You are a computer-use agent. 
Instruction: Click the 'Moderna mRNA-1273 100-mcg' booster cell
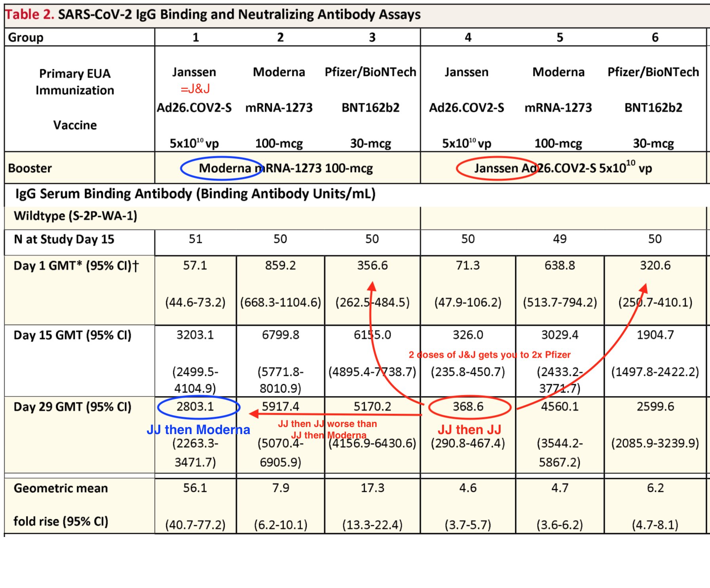coord(286,168)
